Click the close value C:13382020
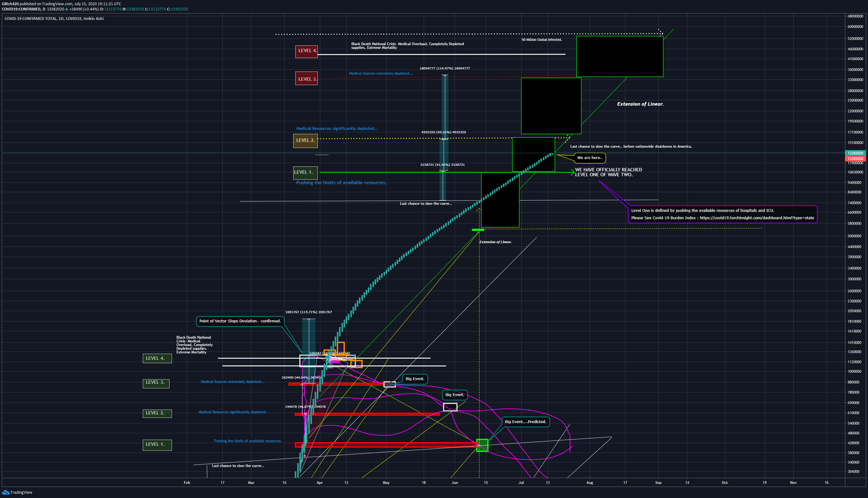Screen dimensions: 868x498 [177, 9]
